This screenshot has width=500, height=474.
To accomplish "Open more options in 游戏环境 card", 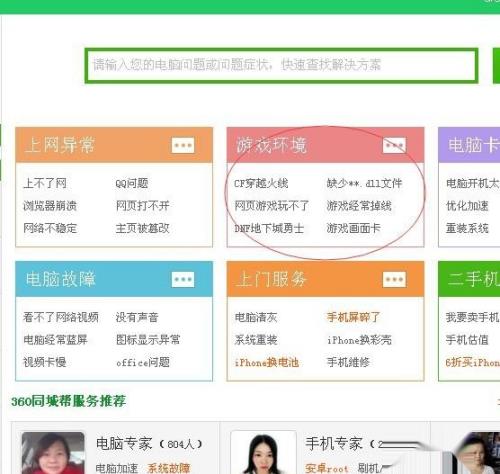I will [x=394, y=145].
